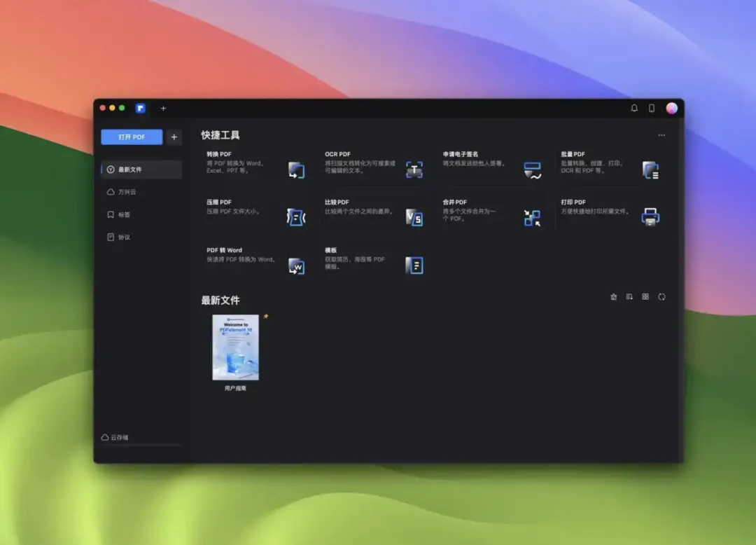Click the 打印 PDF title text
This screenshot has width=756, height=545.
(573, 202)
